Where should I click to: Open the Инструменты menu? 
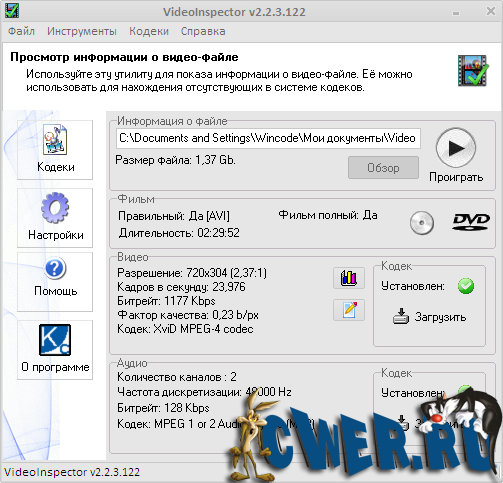click(82, 31)
